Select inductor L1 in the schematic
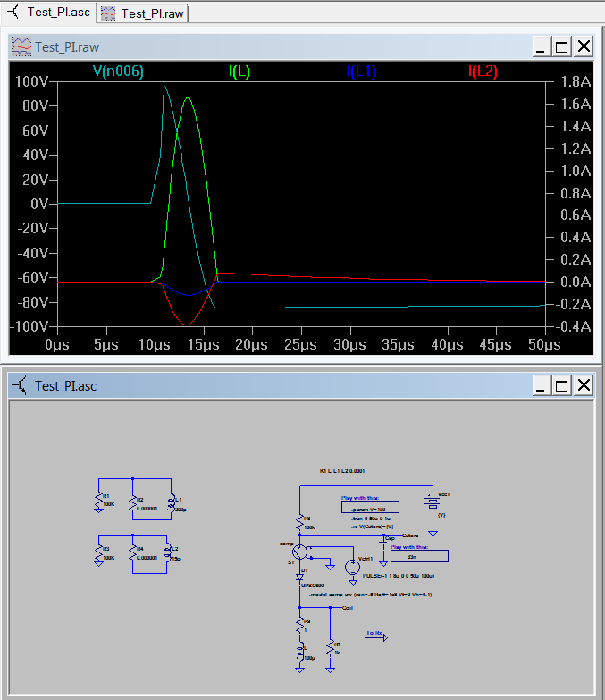Image resolution: width=605 pixels, height=700 pixels. pyautogui.click(x=172, y=503)
